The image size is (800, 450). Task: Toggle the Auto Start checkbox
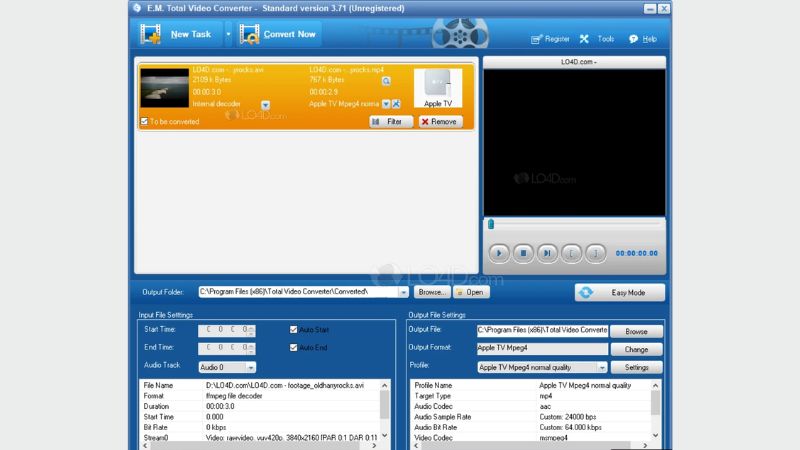[x=293, y=330]
